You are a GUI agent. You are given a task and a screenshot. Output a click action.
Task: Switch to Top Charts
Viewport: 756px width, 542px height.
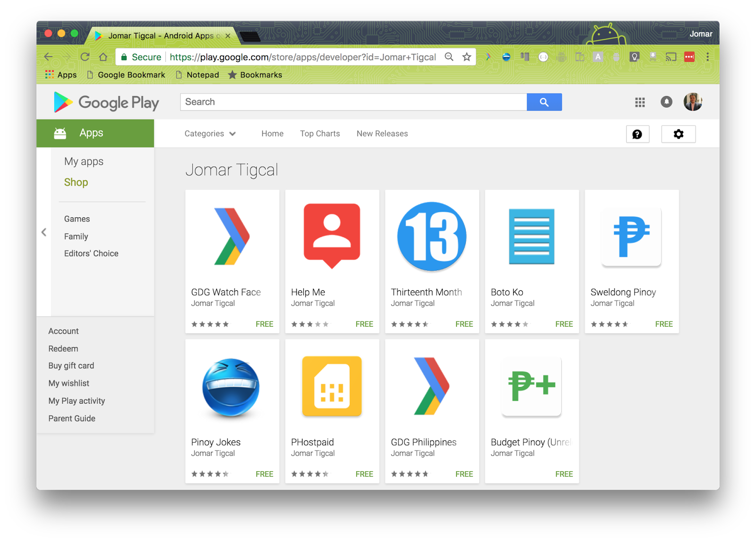tap(320, 134)
